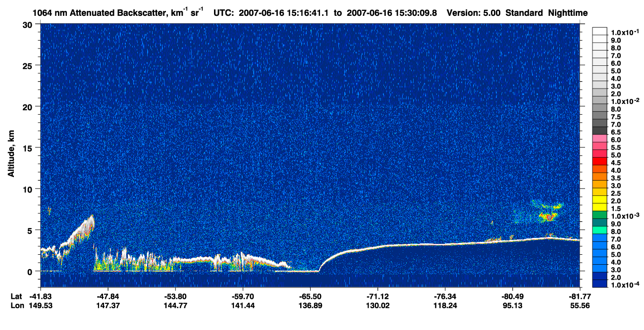The image size is (644, 330).
Task: Click latitude value "-76.34"
Action: [445, 296]
